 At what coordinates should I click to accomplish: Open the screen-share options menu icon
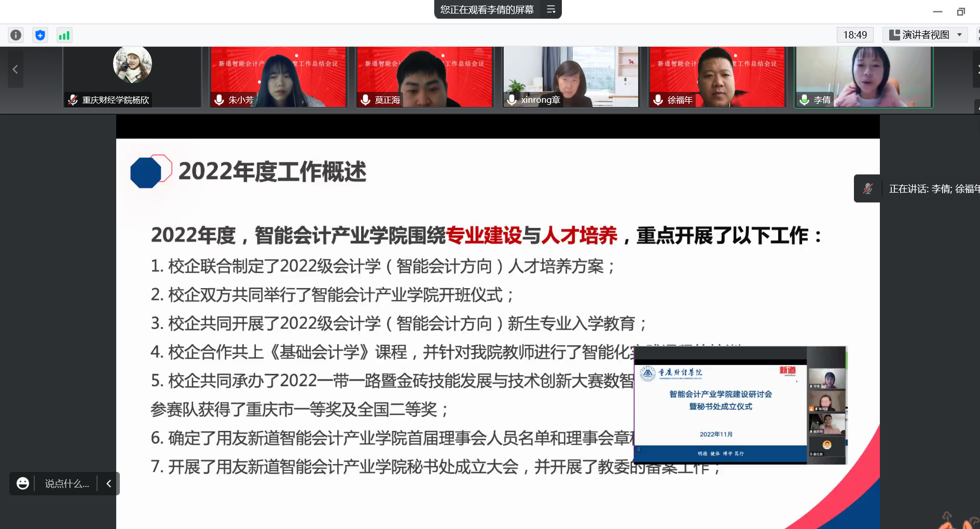tap(551, 9)
